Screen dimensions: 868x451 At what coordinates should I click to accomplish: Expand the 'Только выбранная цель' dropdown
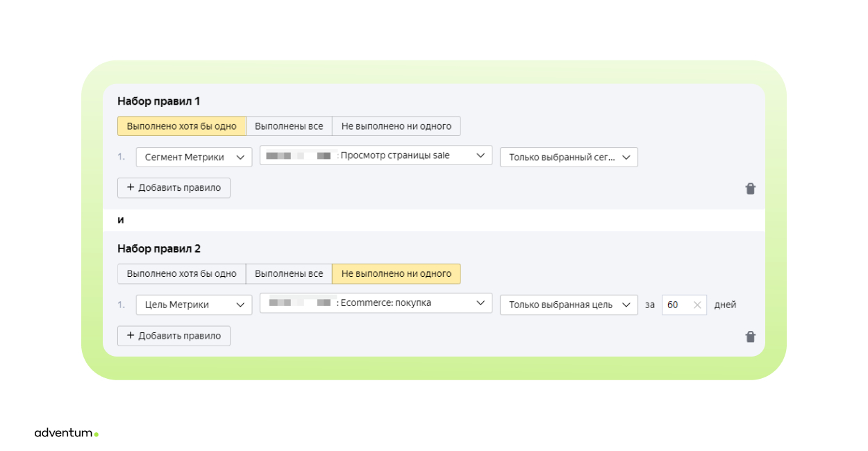569,305
